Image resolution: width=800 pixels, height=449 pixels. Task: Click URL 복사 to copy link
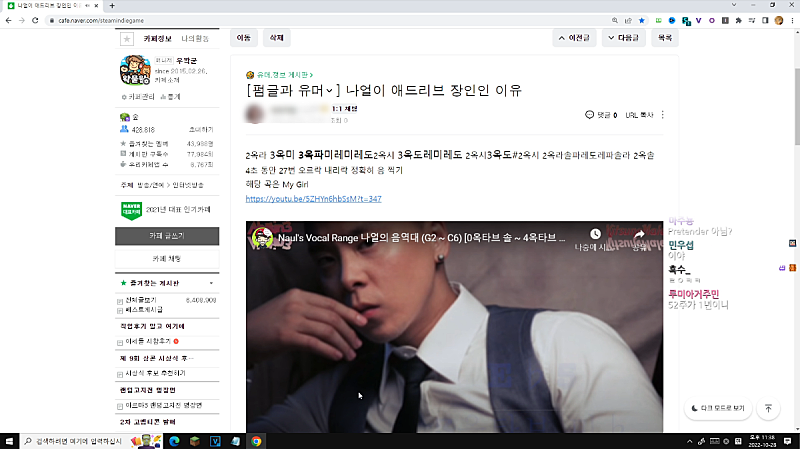click(639, 115)
